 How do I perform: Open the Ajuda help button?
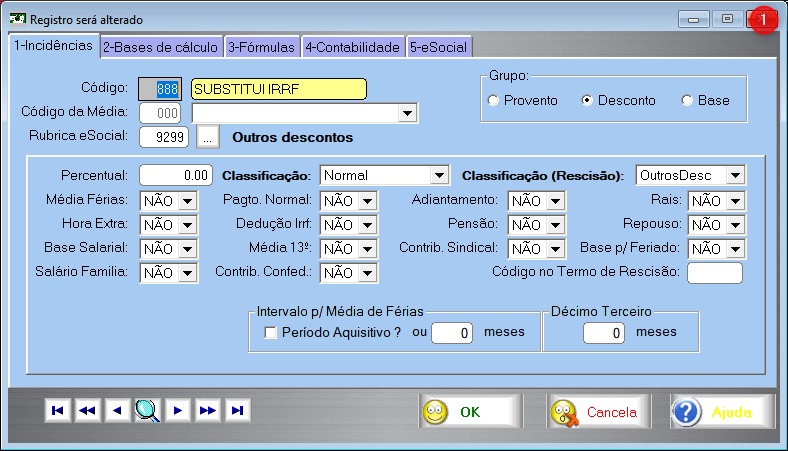point(722,412)
